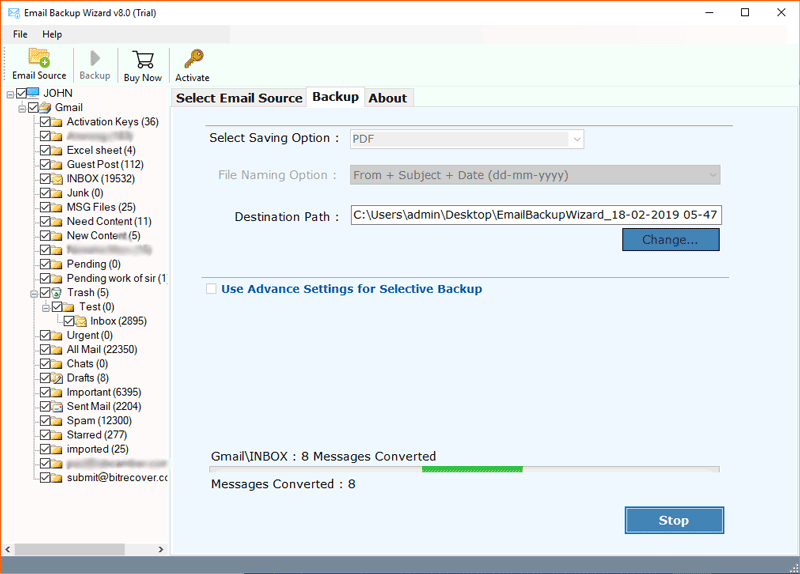
Task: Click the Stop button
Action: pos(674,520)
